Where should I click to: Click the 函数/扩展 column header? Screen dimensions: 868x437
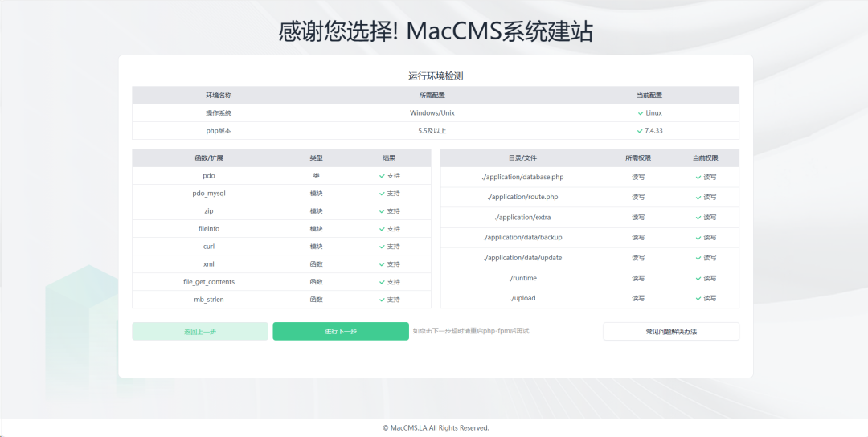[209, 158]
